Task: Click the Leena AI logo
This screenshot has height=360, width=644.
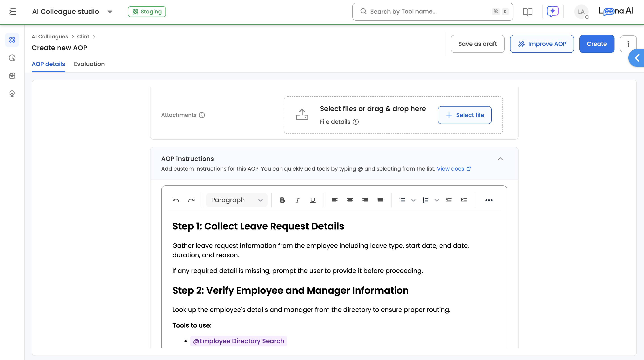Action: (616, 11)
